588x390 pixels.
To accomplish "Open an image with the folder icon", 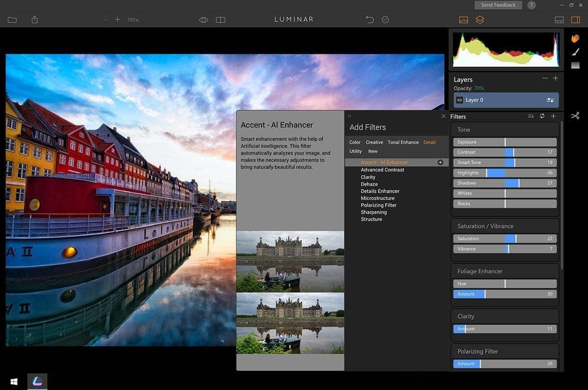I will point(12,20).
